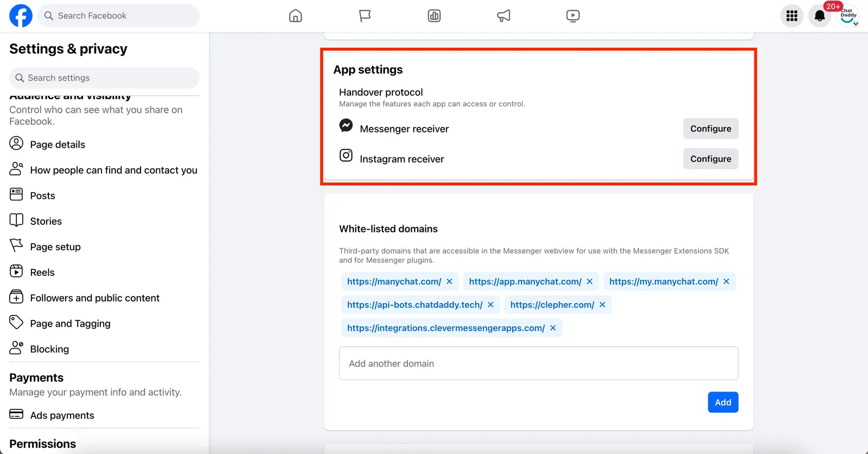Open the notifications bell

[820, 16]
